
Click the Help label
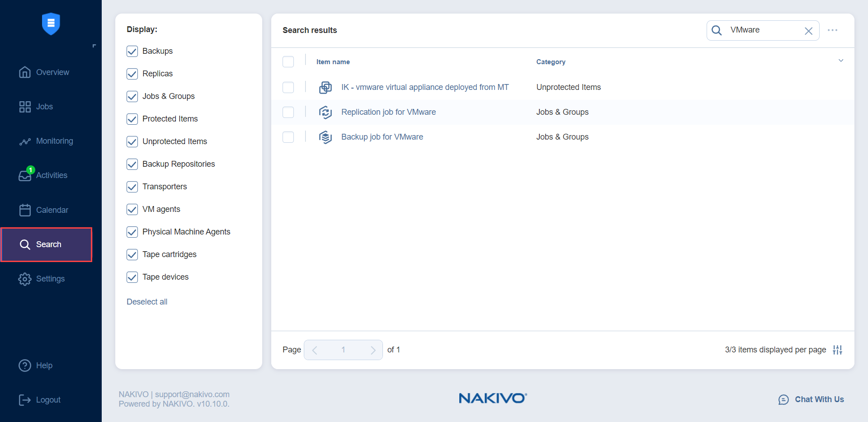coord(44,366)
